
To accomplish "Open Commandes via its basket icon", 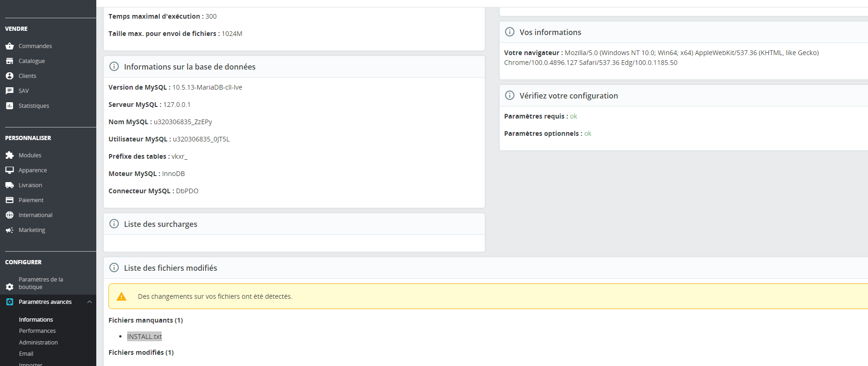I will [9, 46].
